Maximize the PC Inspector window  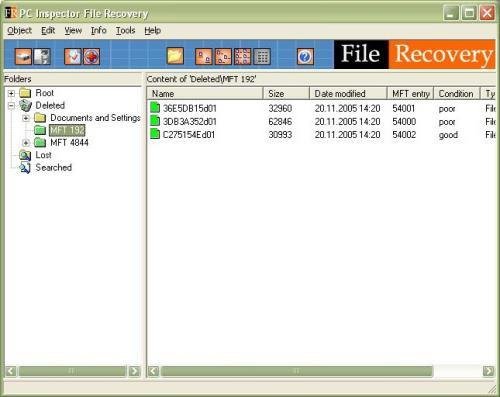(x=469, y=14)
